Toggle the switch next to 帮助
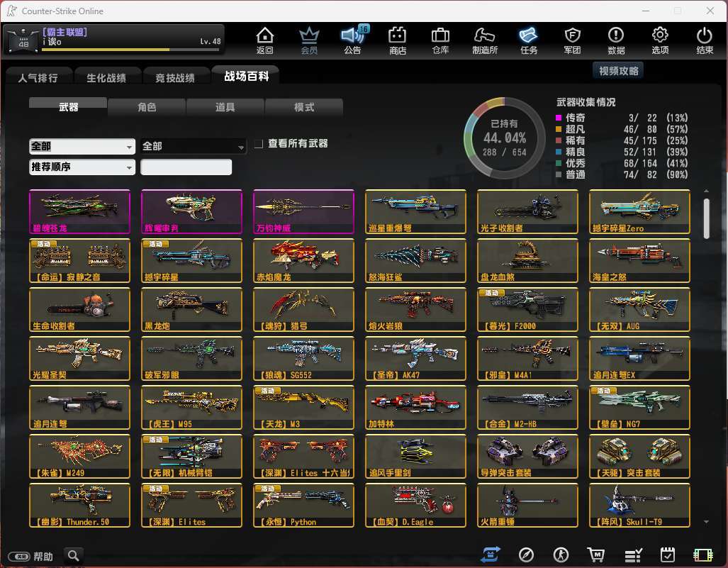The height and width of the screenshot is (568, 728). pyautogui.click(x=19, y=557)
